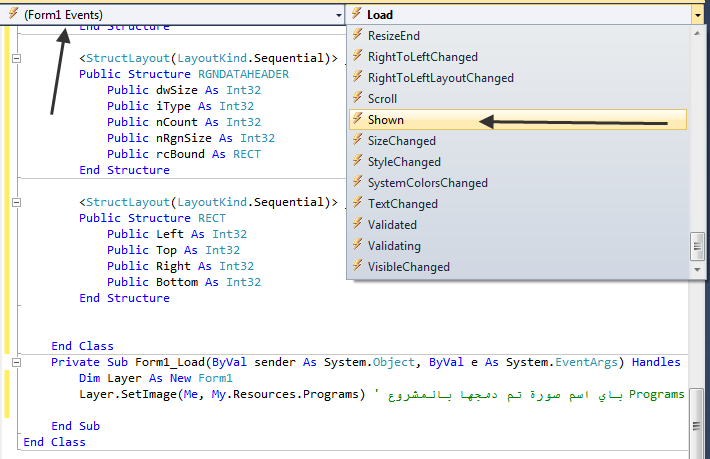Collapse the Load method dropdown arrow
Image resolution: width=710 pixels, height=459 pixels.
pyautogui.click(x=697, y=15)
